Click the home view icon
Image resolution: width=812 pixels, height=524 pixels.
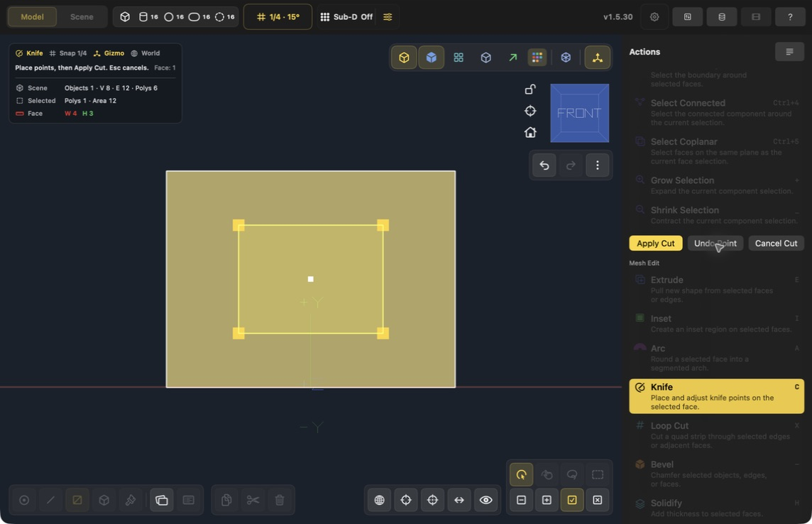(530, 133)
